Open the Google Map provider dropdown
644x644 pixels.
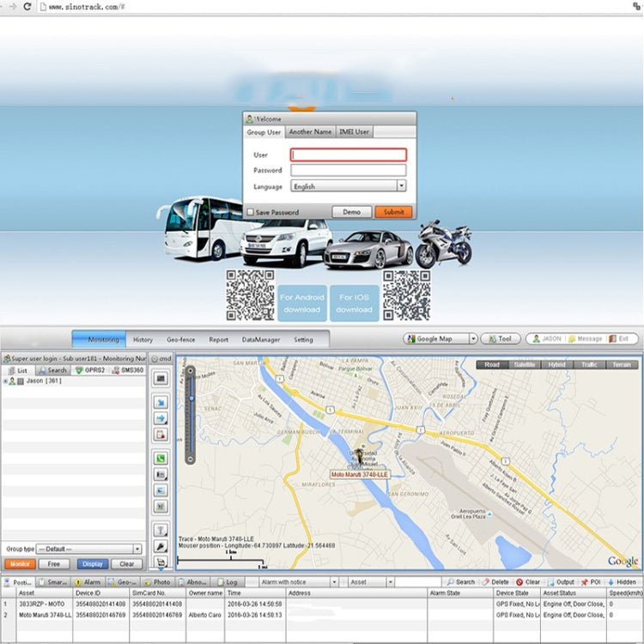(x=473, y=339)
